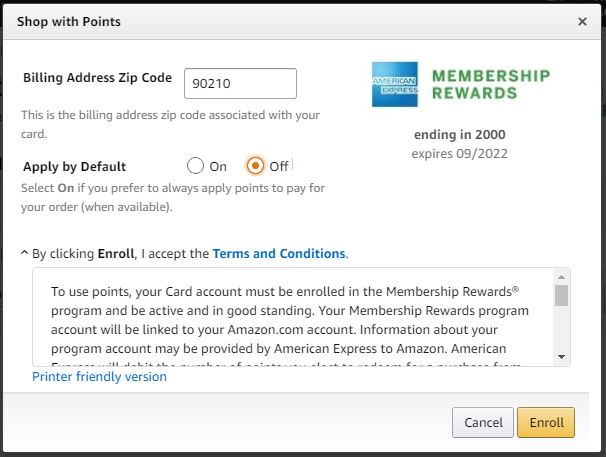Open the Terms and Conditions link
606x457 pixels.
pos(279,254)
